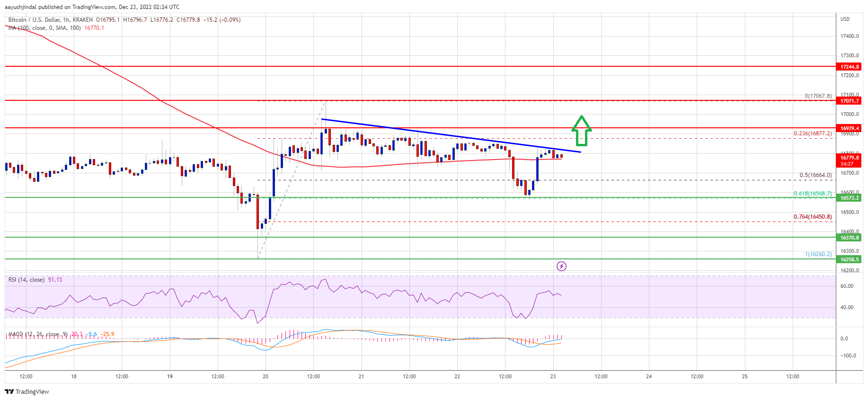
Task: Select the 0.236(16877.2) Fibonacci label
Action: pyautogui.click(x=812, y=133)
